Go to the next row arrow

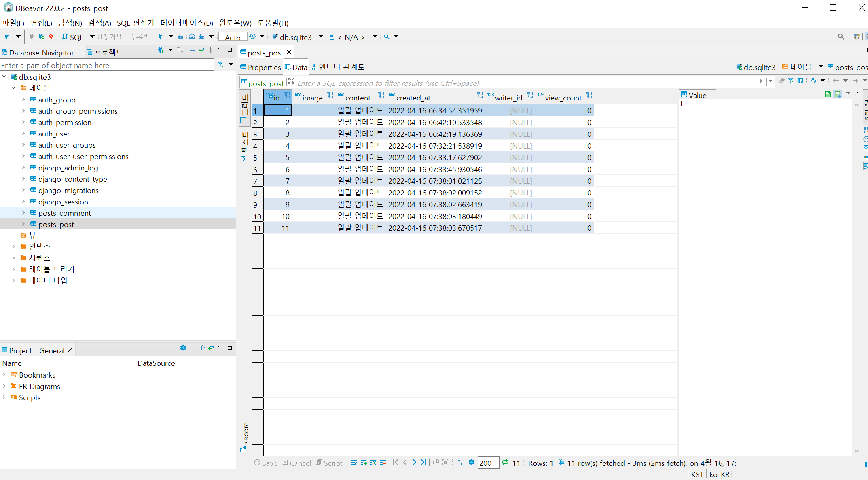[415, 462]
